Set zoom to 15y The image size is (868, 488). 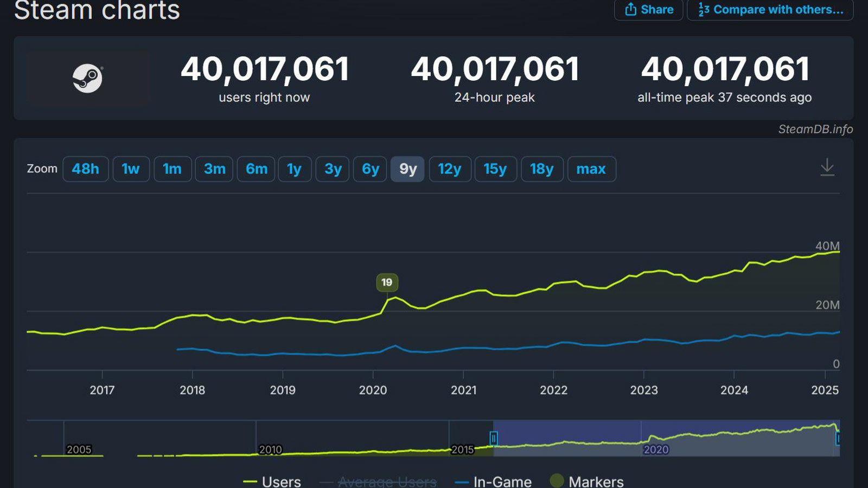(495, 169)
